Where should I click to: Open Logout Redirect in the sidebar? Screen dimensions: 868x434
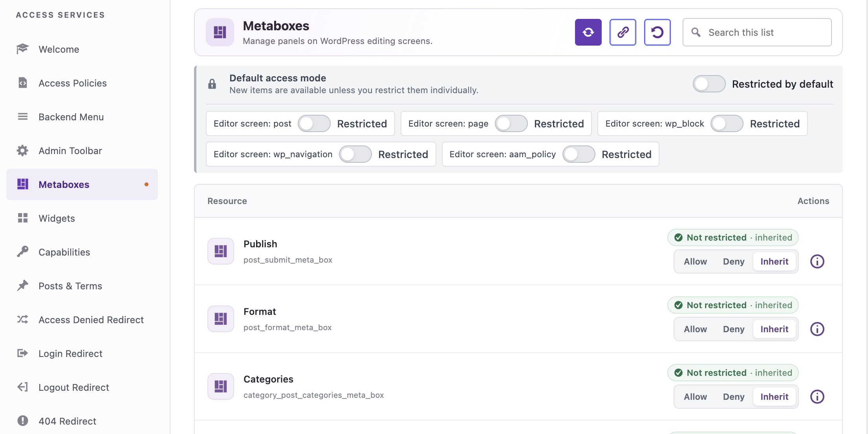82,387
